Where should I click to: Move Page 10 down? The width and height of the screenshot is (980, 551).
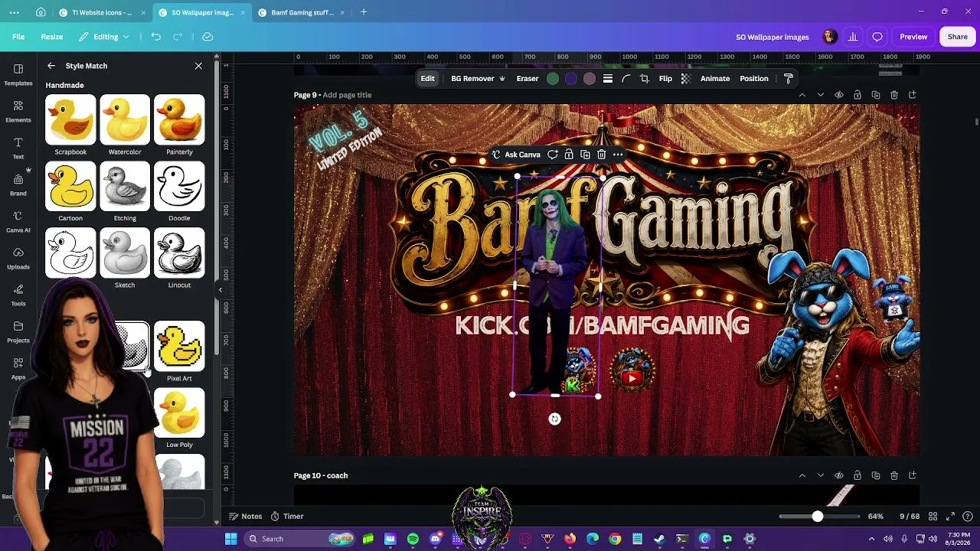[x=820, y=476]
